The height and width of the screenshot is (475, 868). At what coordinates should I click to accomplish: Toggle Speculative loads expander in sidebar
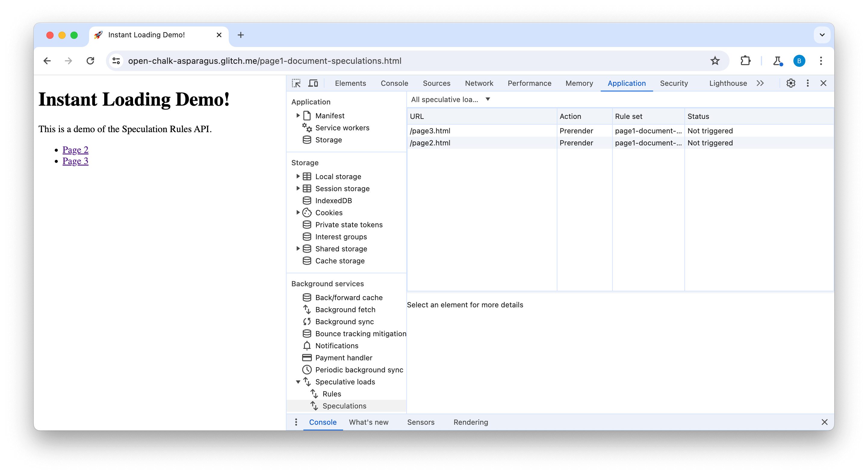click(298, 382)
